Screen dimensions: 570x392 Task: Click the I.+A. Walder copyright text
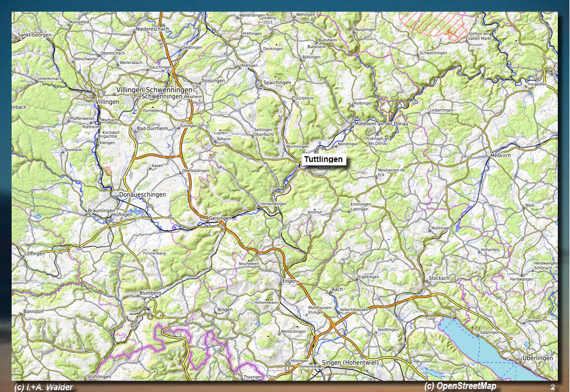point(44,387)
